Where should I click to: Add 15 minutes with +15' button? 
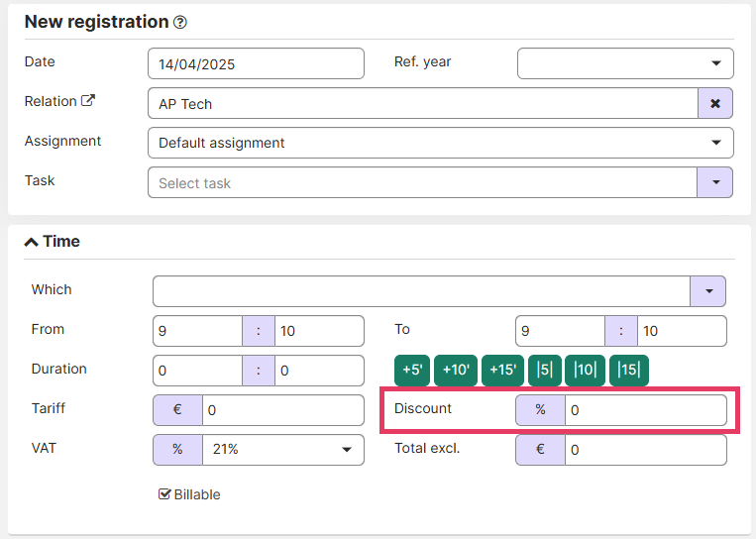502,371
